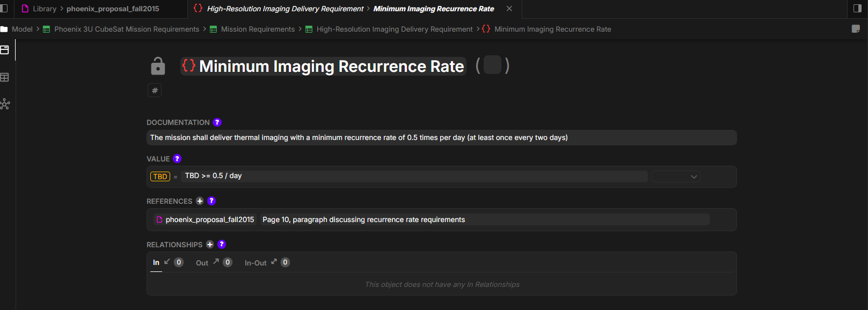The width and height of the screenshot is (868, 310).
Task: Edit the reference note 'Page 10, paragraph discussing...'
Action: [x=484, y=219]
